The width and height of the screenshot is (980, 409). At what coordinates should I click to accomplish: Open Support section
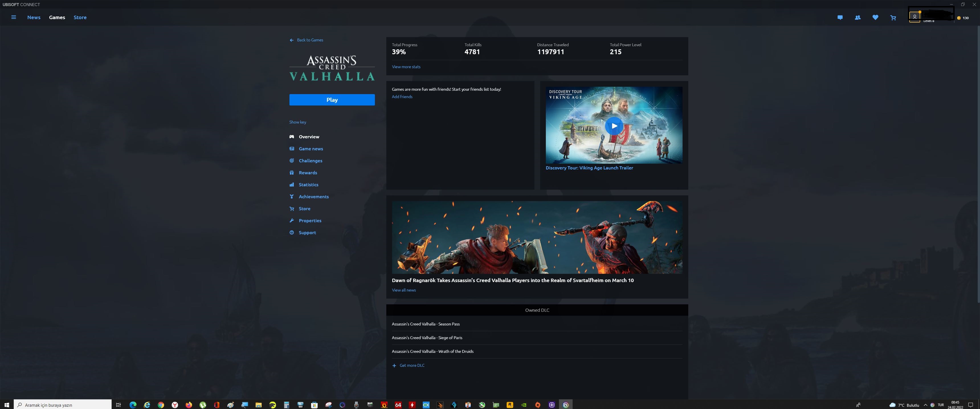(x=307, y=233)
